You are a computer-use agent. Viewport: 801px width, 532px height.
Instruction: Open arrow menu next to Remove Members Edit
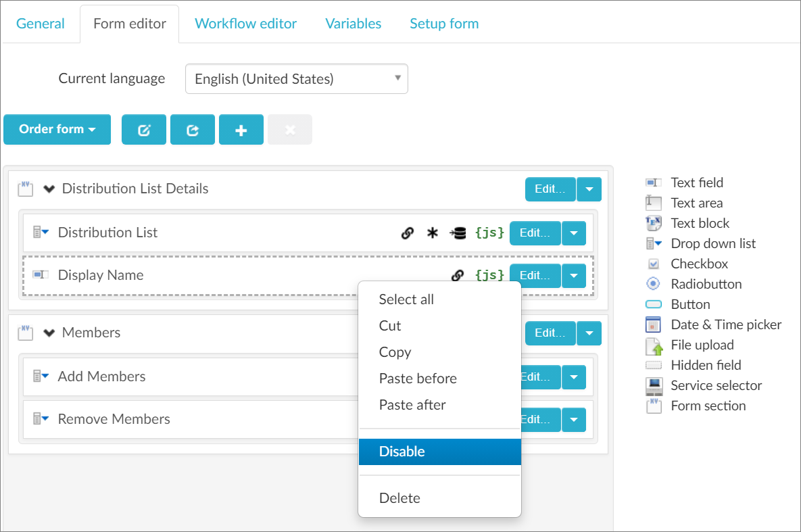(x=574, y=419)
